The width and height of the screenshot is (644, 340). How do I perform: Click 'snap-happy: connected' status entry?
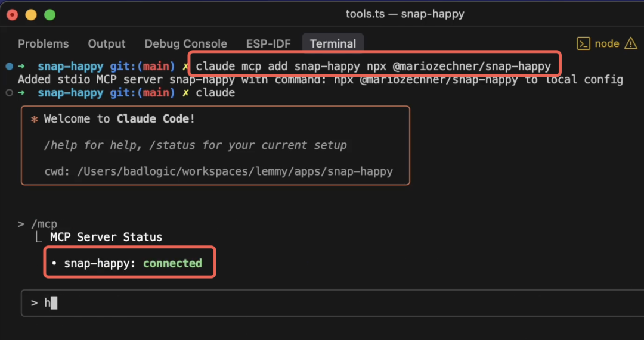129,263
